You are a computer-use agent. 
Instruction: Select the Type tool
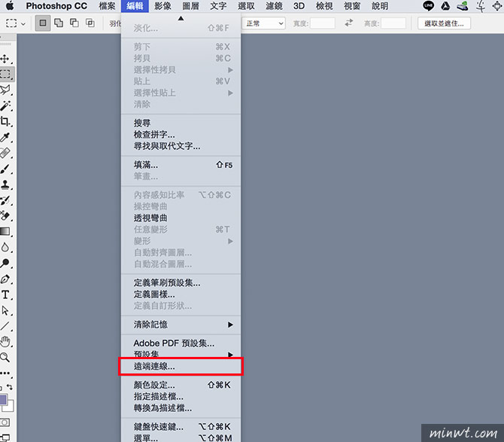click(x=5, y=294)
